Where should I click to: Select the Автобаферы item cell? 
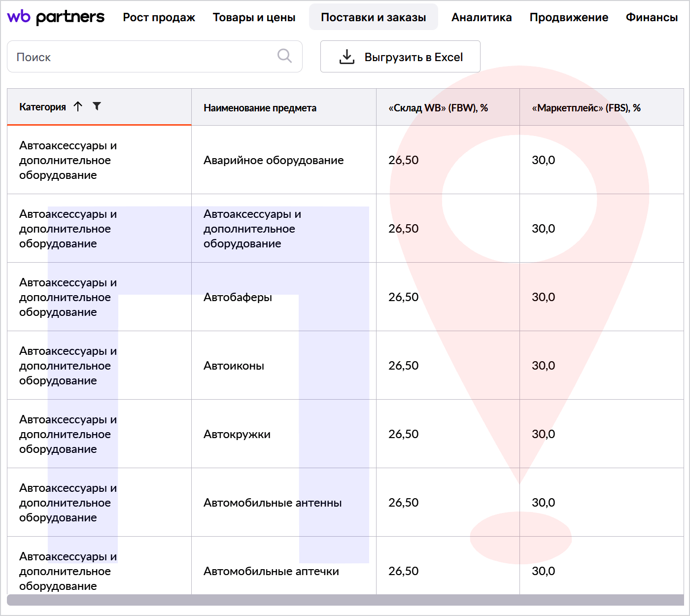coord(238,297)
